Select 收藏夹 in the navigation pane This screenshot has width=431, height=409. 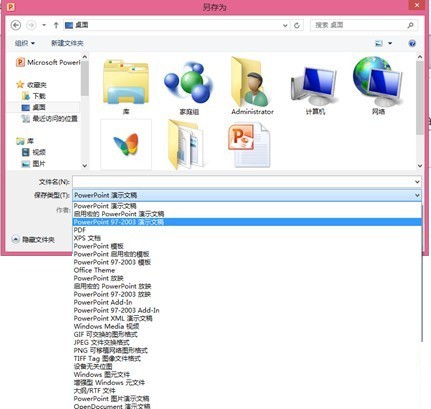(32, 85)
